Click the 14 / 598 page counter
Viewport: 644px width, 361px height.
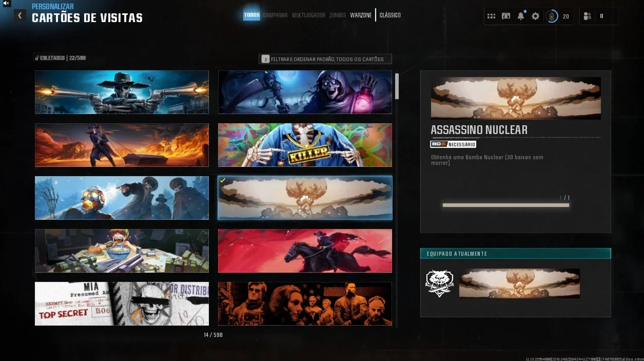coord(213,335)
